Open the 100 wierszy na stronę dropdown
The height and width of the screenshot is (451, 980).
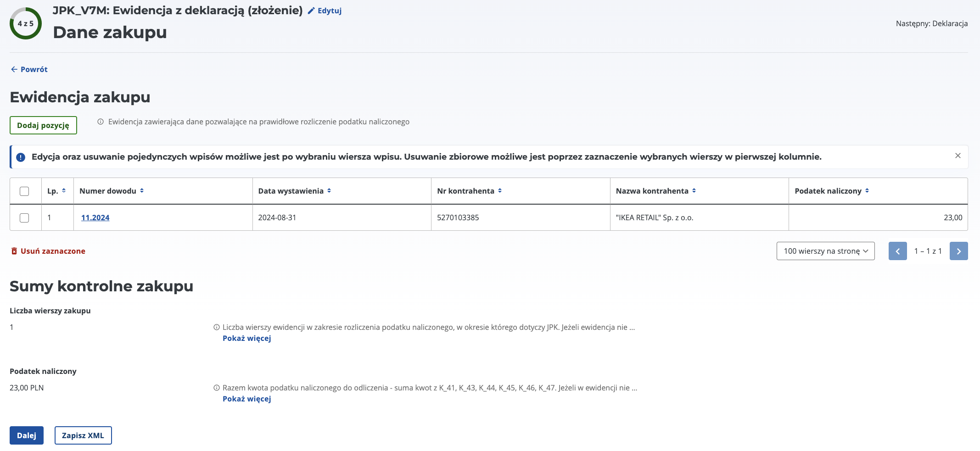click(x=825, y=251)
